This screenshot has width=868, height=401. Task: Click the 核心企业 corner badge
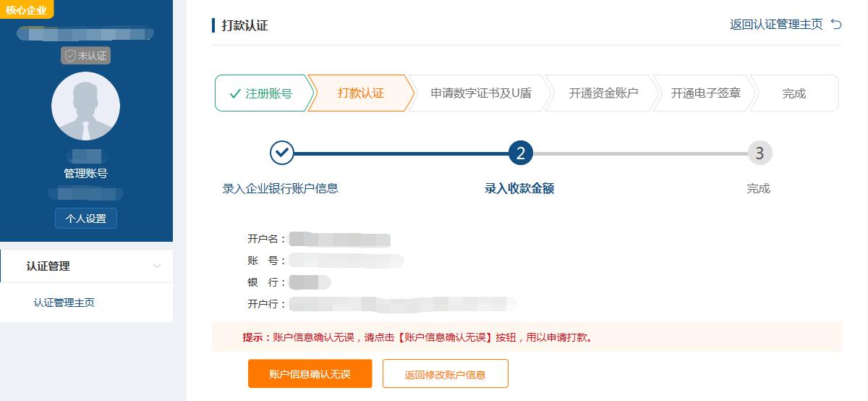pyautogui.click(x=27, y=9)
